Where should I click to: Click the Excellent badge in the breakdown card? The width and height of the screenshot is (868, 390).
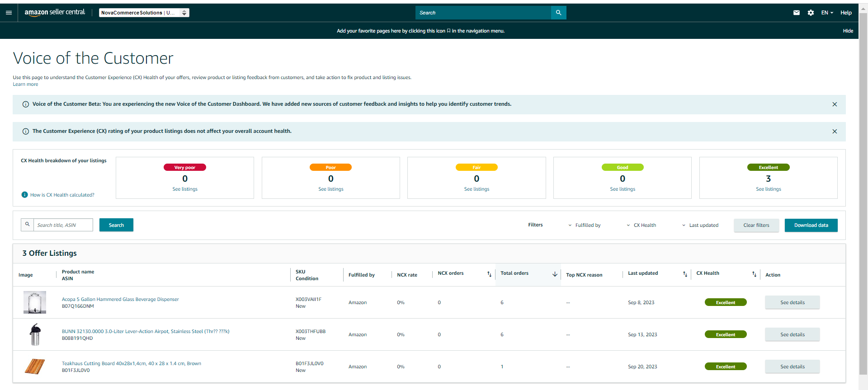point(769,167)
